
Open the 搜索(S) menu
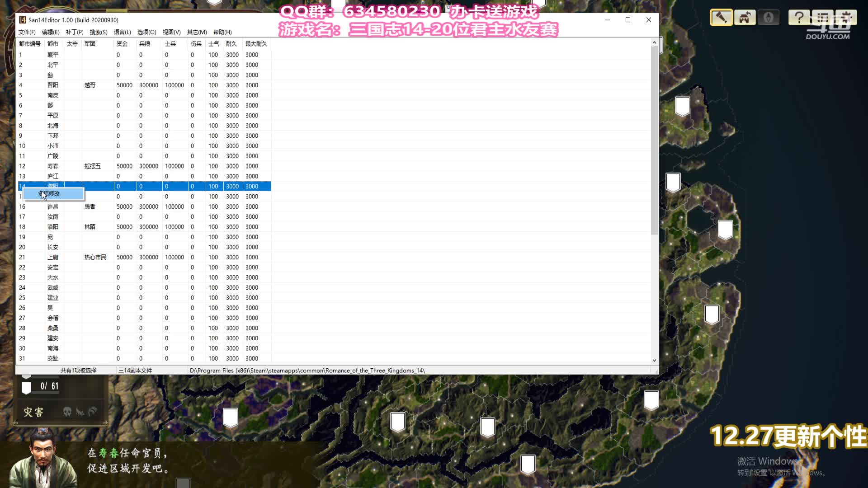(x=99, y=32)
